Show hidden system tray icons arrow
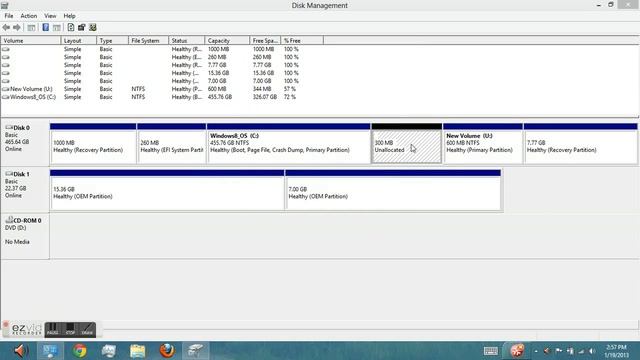The height and width of the screenshot is (360, 640). [536, 351]
